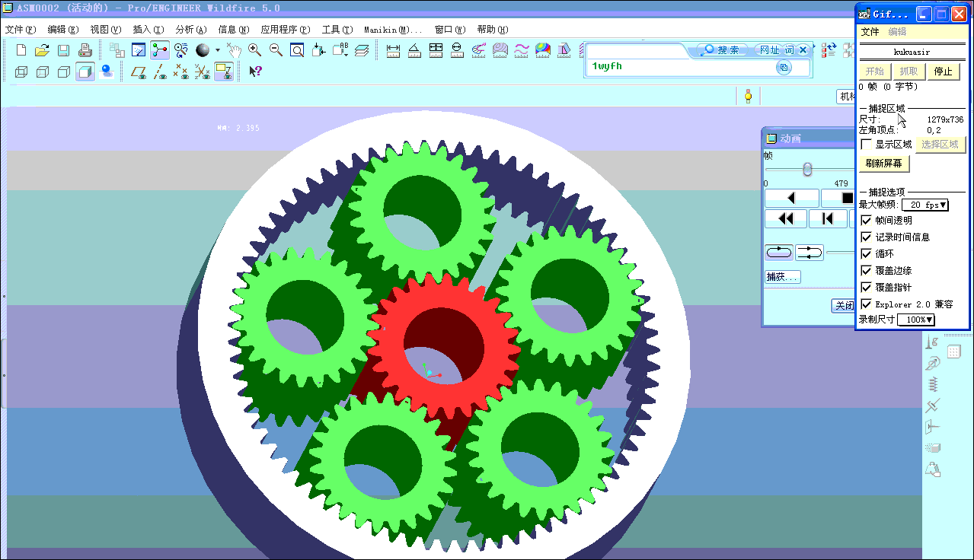Click the distance measure icon

(393, 50)
